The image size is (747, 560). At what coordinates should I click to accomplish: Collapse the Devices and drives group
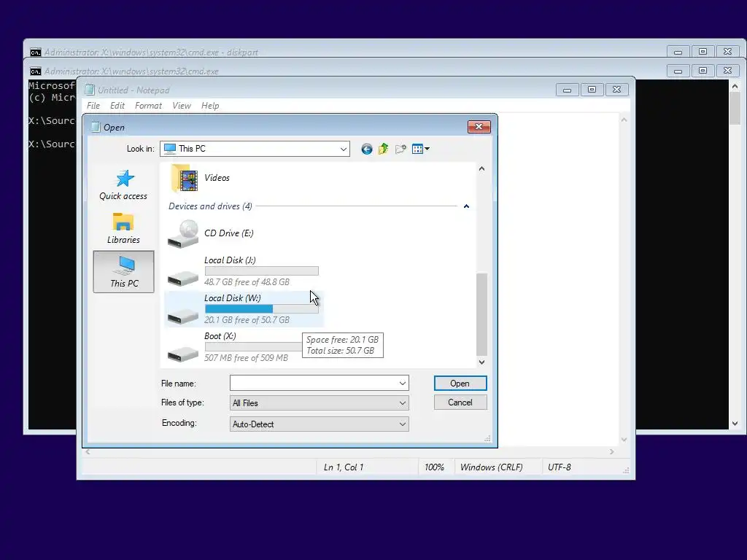(x=466, y=206)
